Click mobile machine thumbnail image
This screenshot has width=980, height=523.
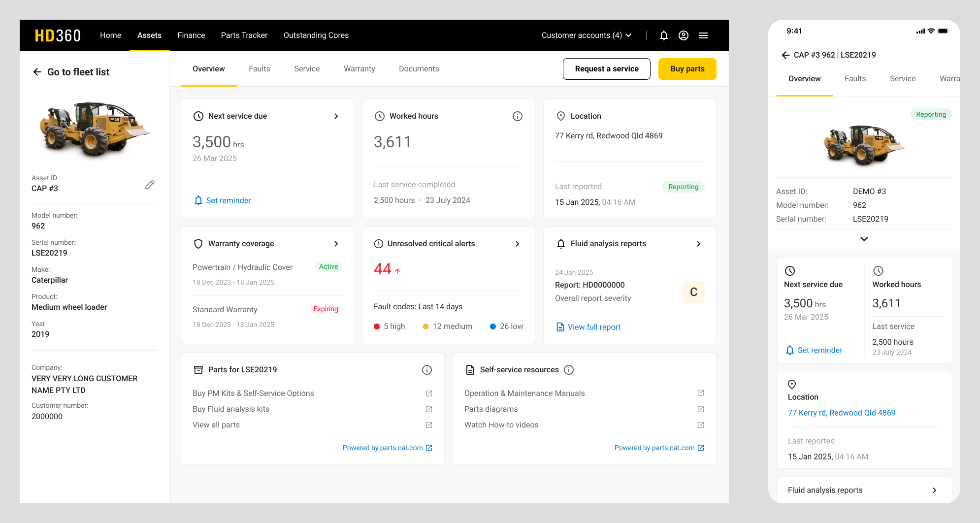click(x=864, y=145)
